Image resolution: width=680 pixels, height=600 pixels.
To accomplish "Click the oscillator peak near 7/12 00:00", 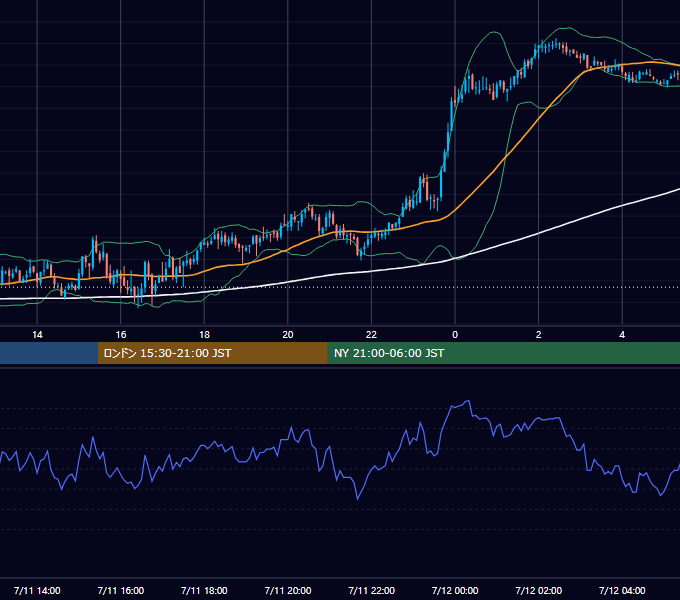I will (x=468, y=401).
